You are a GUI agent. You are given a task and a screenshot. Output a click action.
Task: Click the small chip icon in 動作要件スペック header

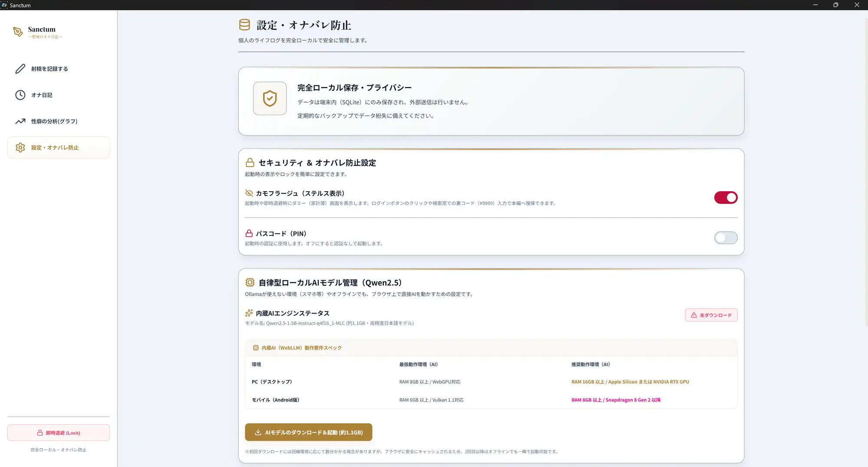point(256,348)
